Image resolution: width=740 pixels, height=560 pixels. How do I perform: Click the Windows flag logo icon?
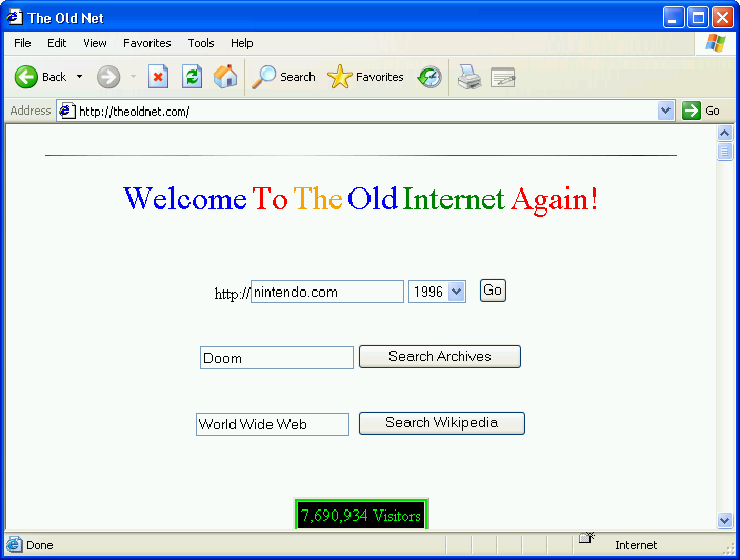pyautogui.click(x=715, y=43)
